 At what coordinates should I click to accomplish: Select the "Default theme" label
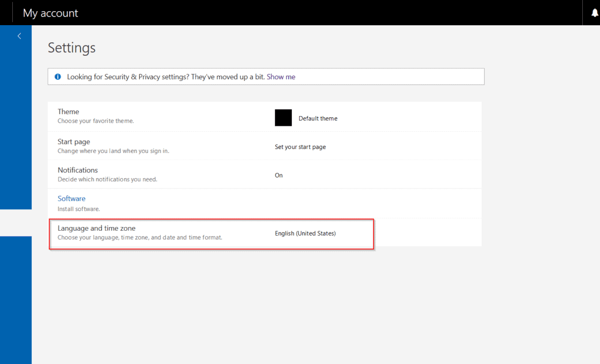point(318,118)
